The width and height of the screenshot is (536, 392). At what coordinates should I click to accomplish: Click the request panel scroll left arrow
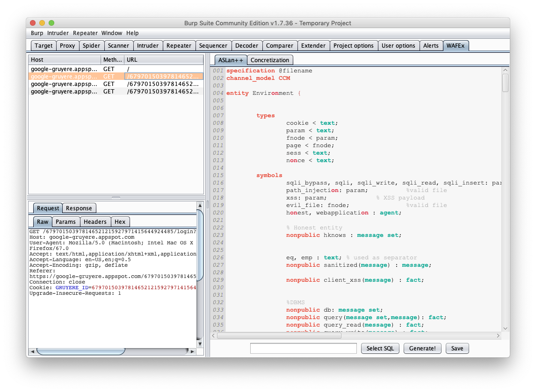pyautogui.click(x=32, y=351)
